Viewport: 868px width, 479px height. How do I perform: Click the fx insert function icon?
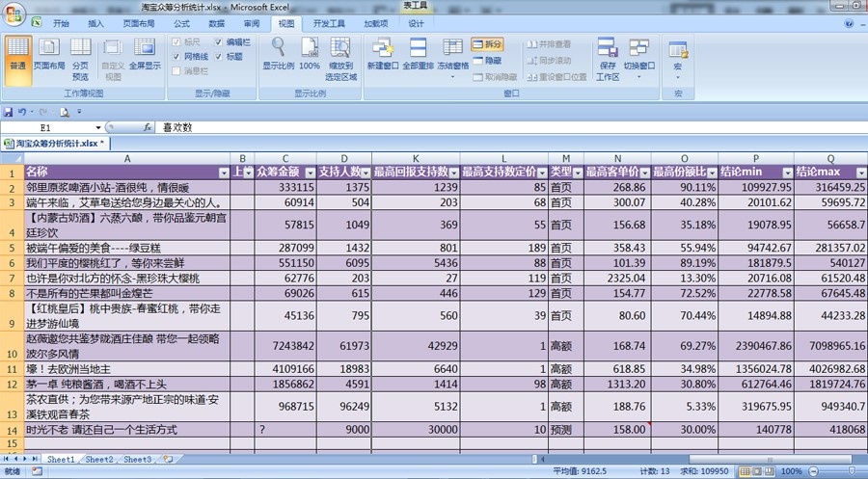coord(148,127)
